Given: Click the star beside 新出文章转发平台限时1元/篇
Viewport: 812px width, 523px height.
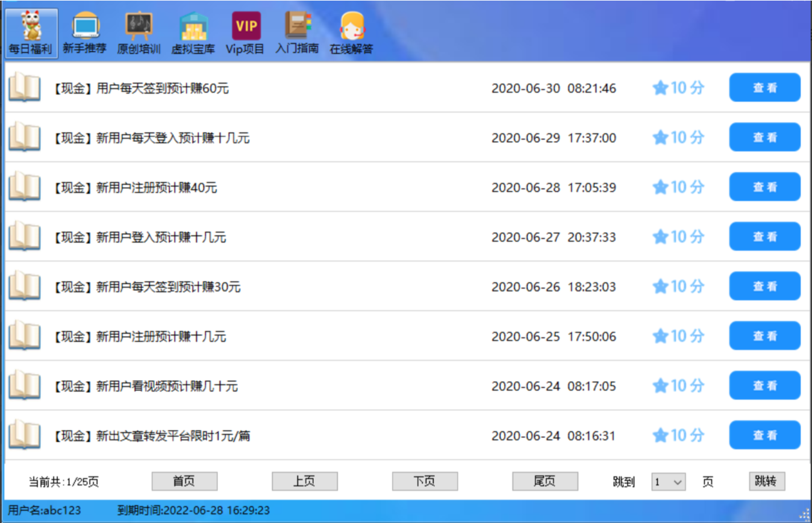Looking at the screenshot, I should click(660, 435).
